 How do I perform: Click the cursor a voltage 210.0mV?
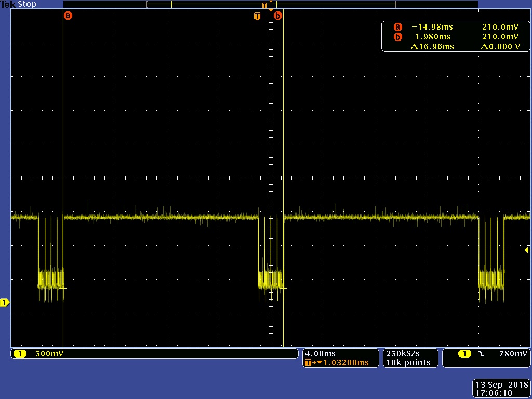pos(500,27)
